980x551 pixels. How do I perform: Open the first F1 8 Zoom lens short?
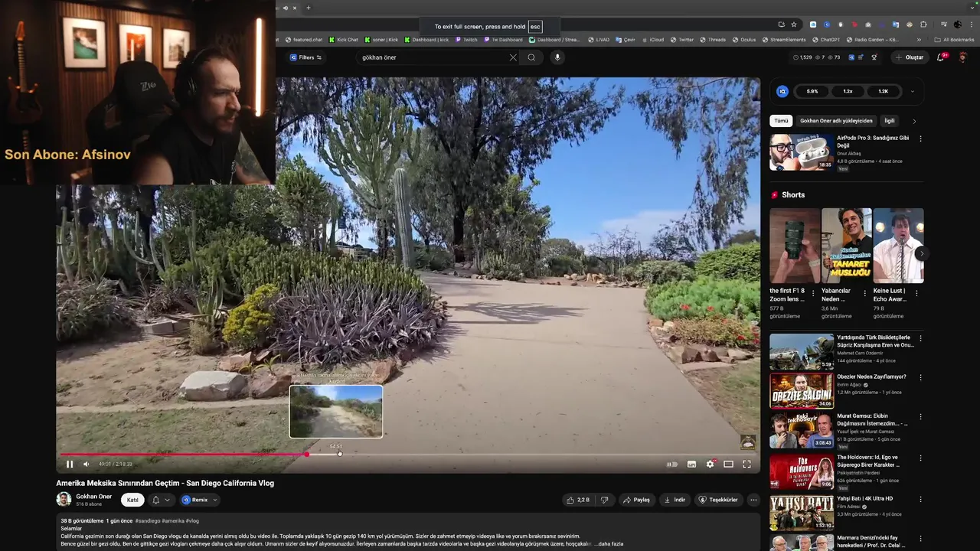pyautogui.click(x=795, y=246)
